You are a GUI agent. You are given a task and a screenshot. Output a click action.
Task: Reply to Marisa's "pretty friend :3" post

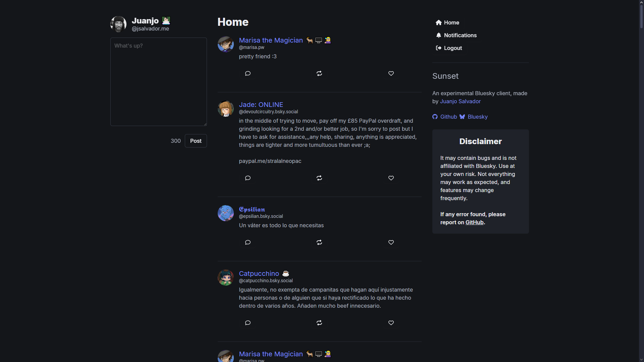coord(248,73)
